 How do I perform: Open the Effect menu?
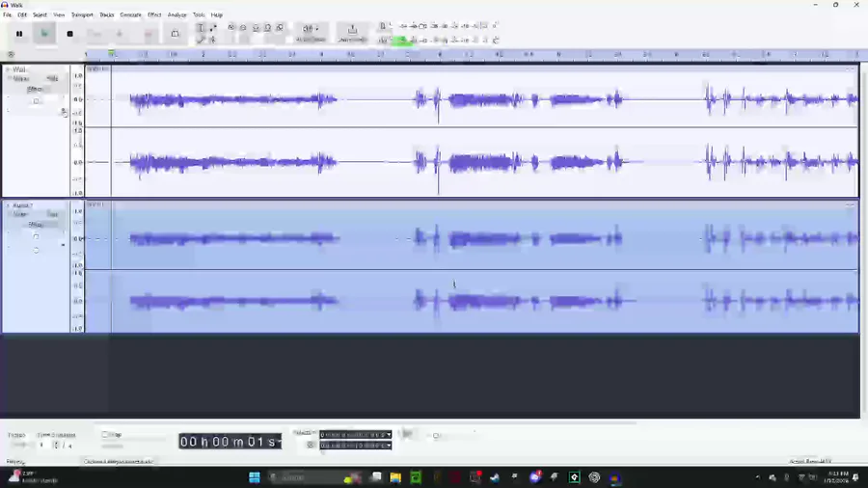154,14
